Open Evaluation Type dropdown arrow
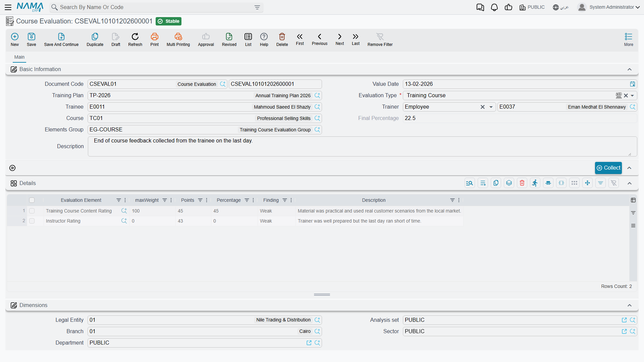 [632, 96]
